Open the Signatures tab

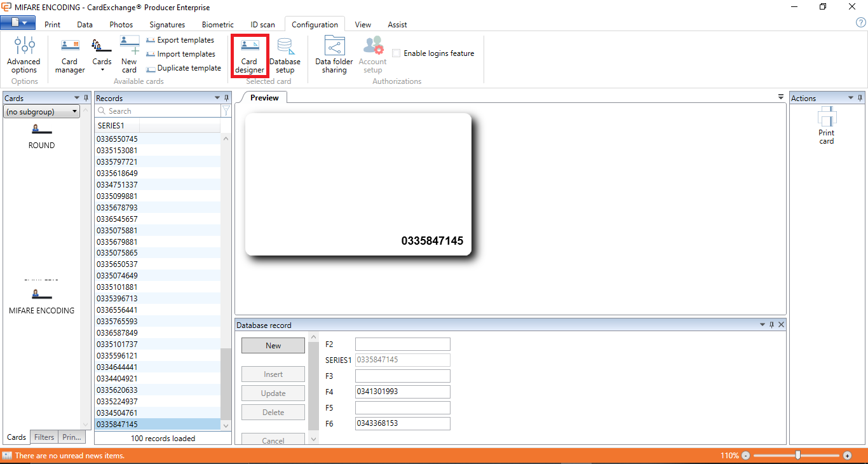pos(167,25)
